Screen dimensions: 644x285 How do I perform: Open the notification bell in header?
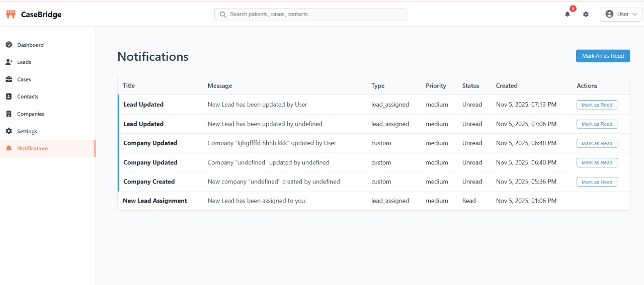point(568,15)
